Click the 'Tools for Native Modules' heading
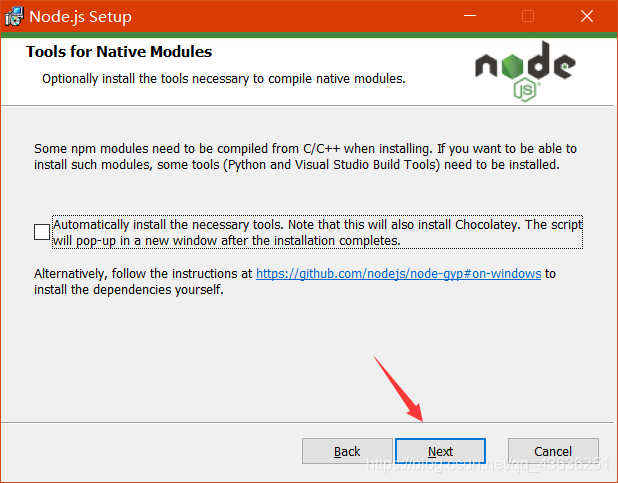 click(119, 52)
